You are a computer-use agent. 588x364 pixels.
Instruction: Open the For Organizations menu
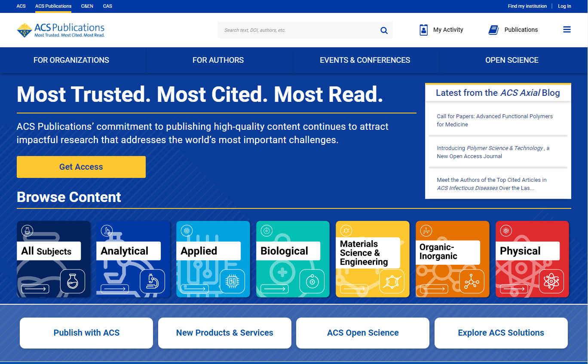tap(71, 60)
